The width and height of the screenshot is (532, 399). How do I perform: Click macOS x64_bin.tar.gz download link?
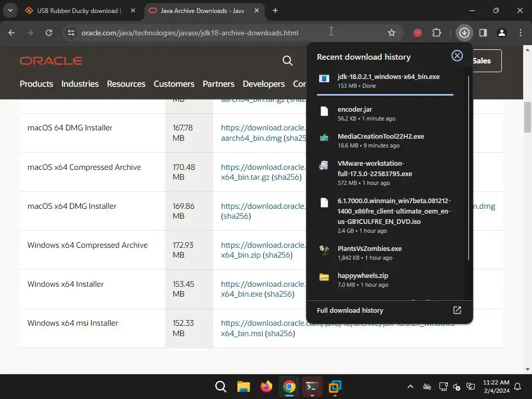tap(245, 177)
